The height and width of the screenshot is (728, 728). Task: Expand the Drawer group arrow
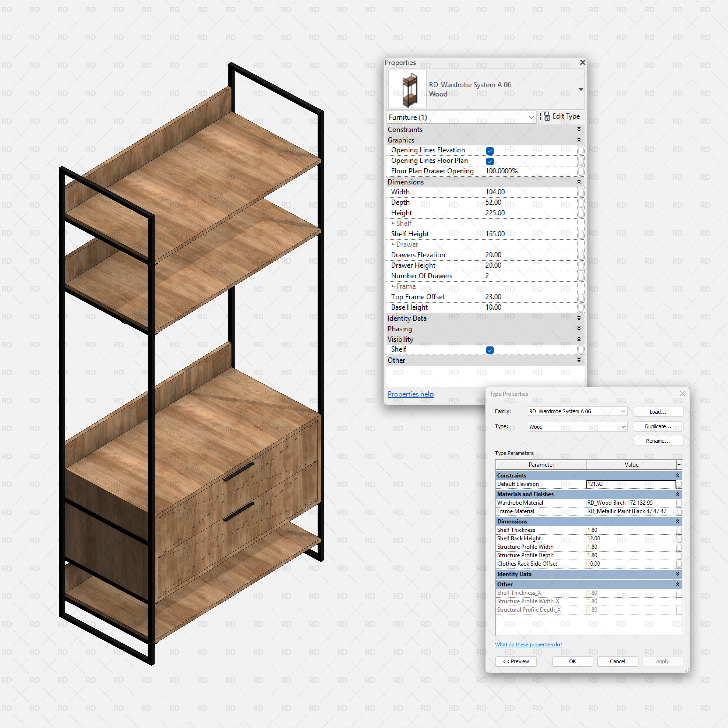393,245
